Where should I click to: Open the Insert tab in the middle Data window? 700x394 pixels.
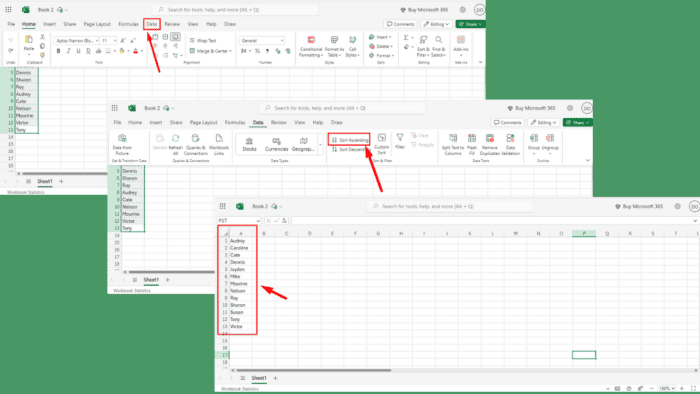click(x=156, y=122)
